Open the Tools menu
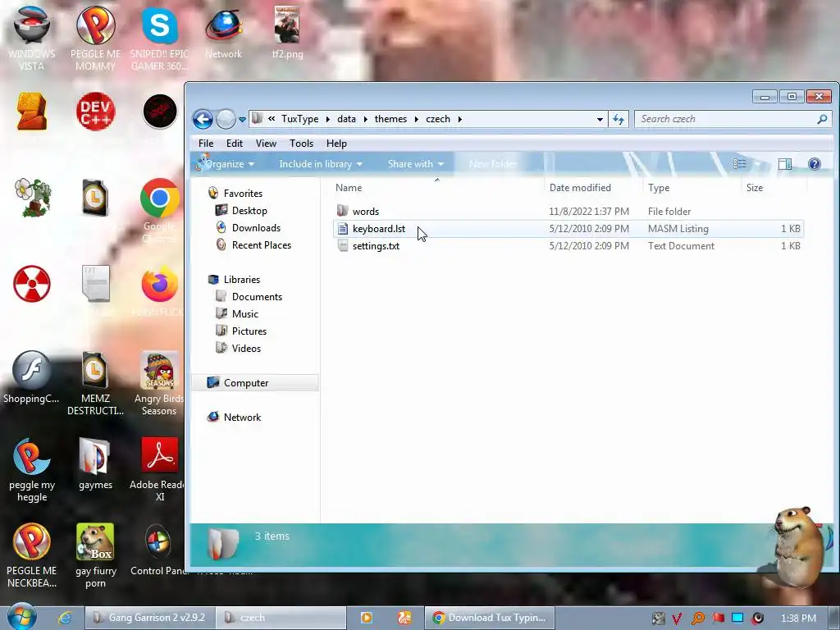840x630 pixels. pyautogui.click(x=301, y=143)
